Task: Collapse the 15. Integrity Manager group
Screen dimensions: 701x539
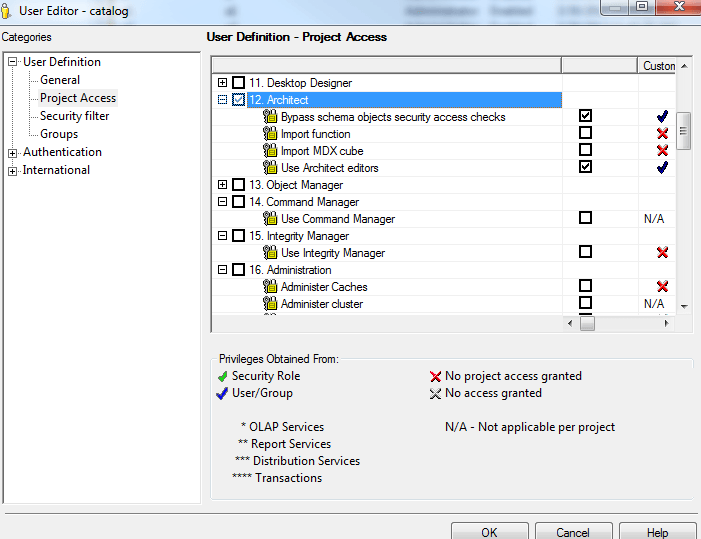Action: [222, 236]
